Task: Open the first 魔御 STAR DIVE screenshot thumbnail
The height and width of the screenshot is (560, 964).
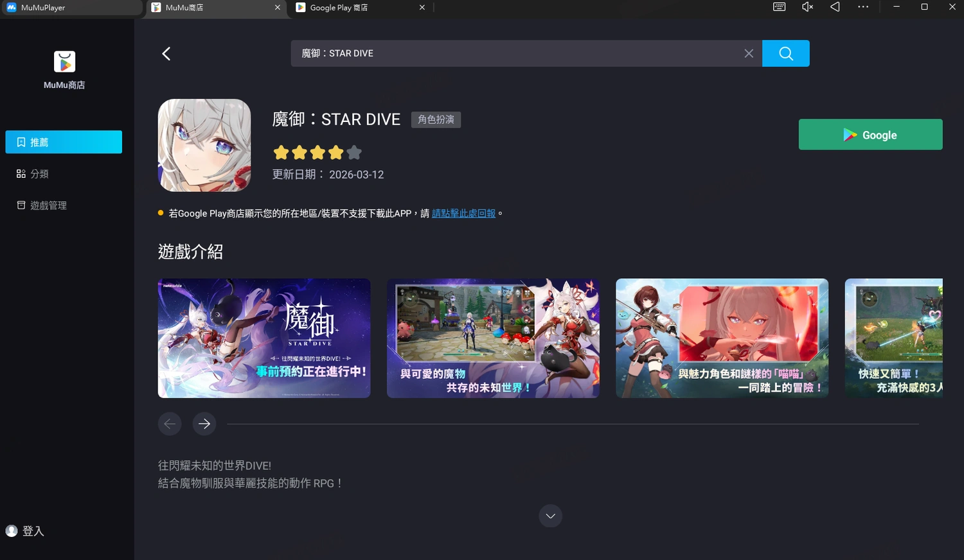Action: (x=263, y=338)
